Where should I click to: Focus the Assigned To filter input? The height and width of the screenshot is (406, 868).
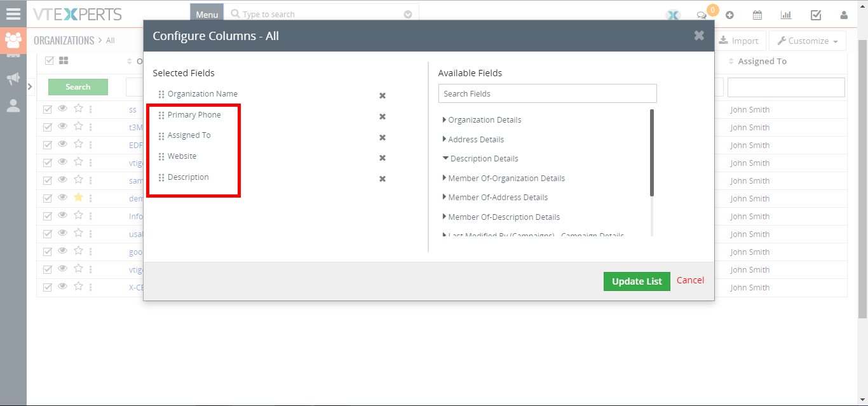tap(786, 87)
